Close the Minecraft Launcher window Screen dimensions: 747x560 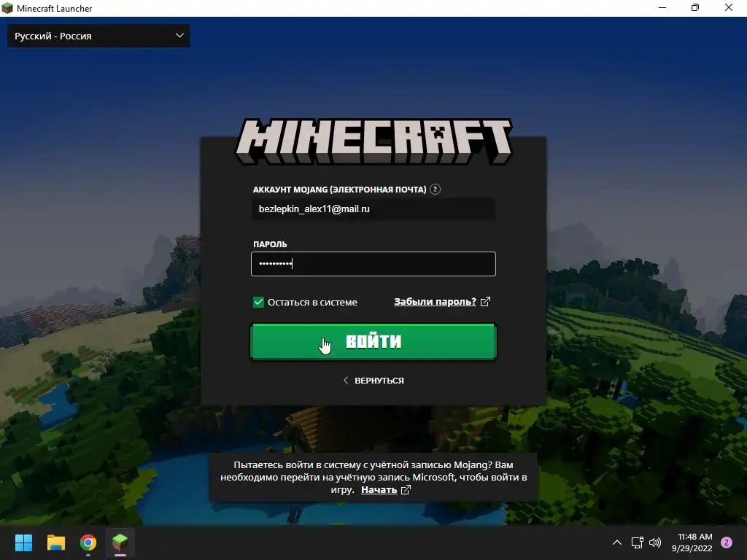coord(729,7)
